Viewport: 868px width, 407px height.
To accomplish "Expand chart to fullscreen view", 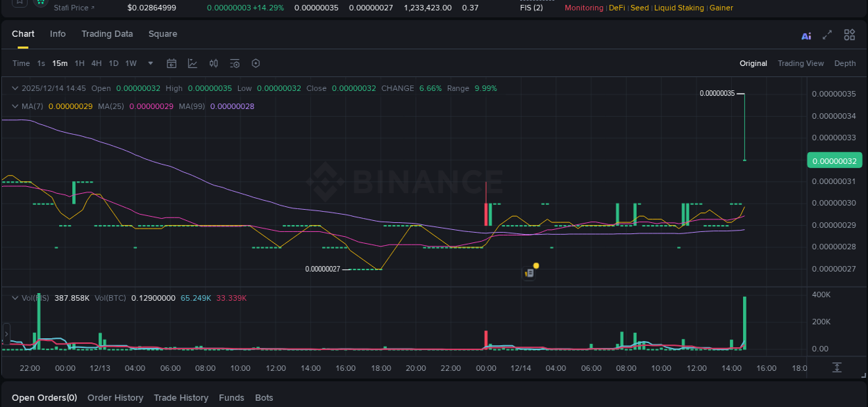I will tap(827, 35).
